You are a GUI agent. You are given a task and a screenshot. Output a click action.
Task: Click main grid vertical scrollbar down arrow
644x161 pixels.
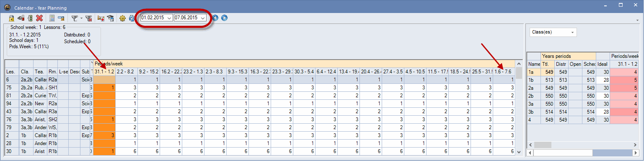tap(519, 152)
